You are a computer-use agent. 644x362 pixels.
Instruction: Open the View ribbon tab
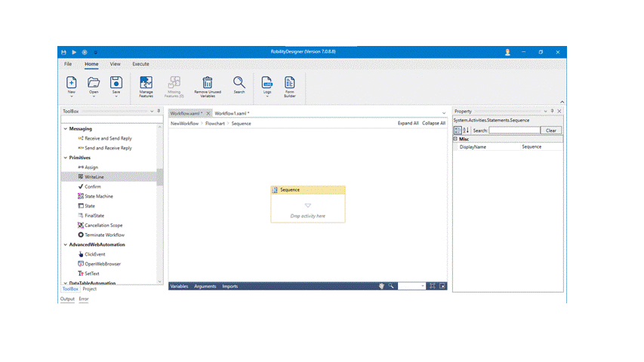[x=115, y=64]
